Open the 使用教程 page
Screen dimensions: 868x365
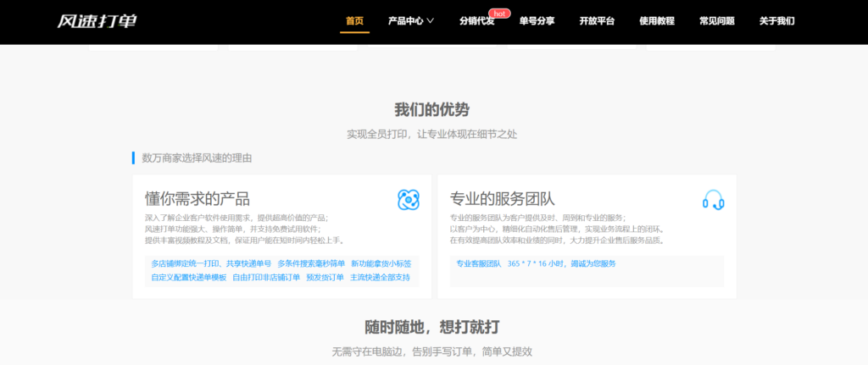coord(656,21)
